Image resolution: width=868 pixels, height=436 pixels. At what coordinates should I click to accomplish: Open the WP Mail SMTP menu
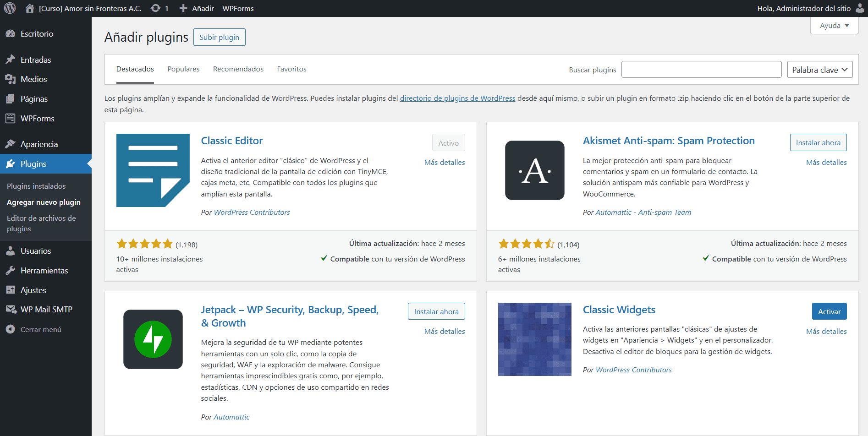(46, 310)
